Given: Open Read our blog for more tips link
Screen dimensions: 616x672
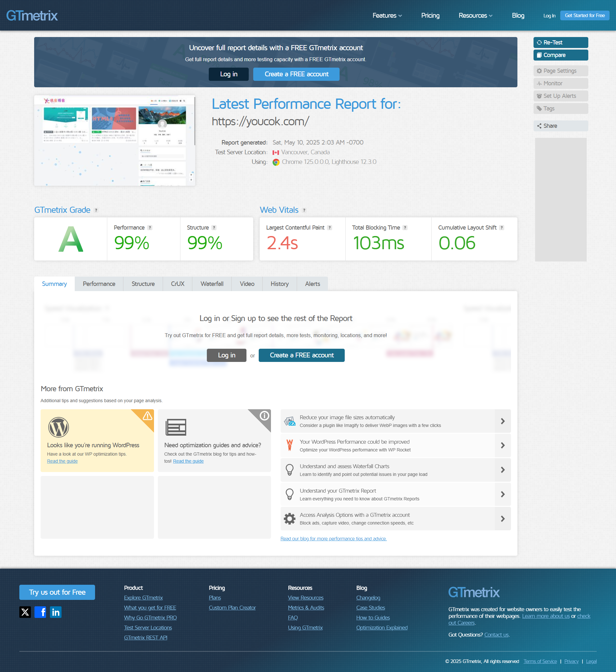Looking at the screenshot, I should [333, 539].
